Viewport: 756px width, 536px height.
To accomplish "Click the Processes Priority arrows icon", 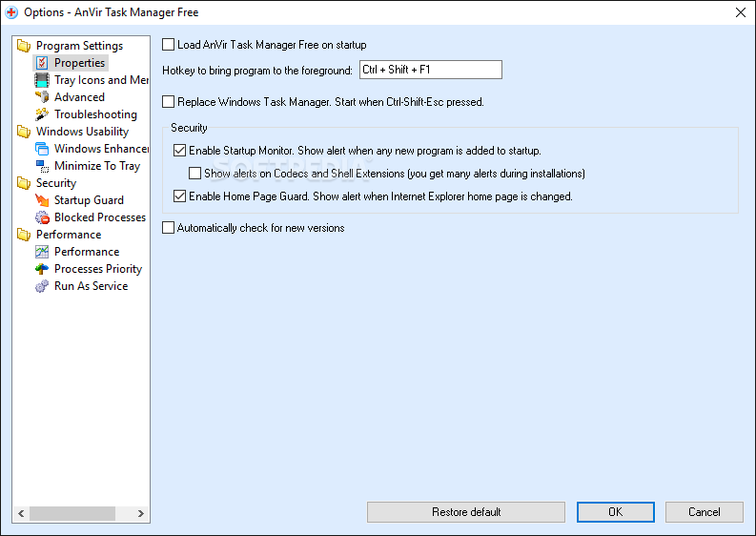I will [42, 269].
